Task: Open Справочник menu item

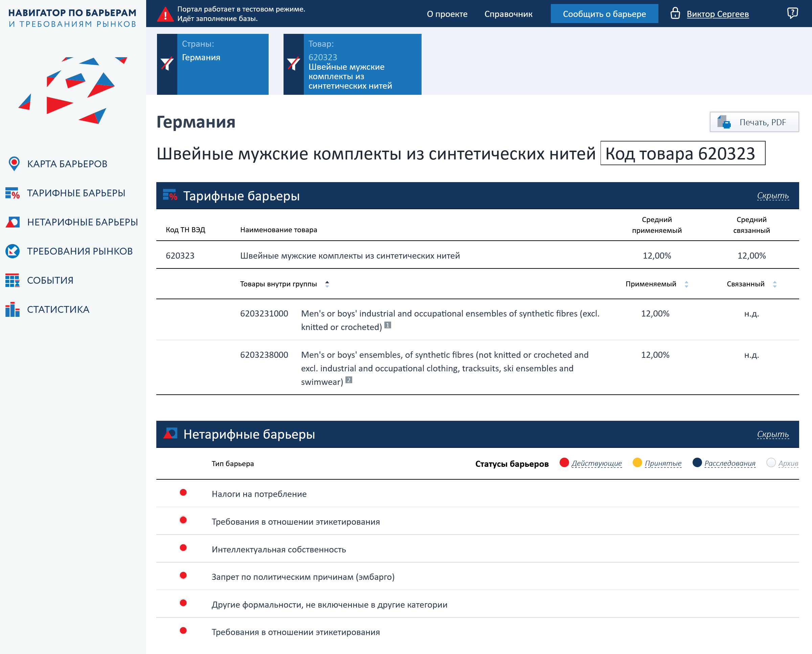Action: pyautogui.click(x=508, y=14)
